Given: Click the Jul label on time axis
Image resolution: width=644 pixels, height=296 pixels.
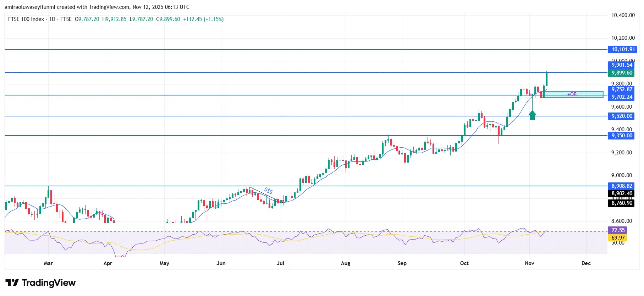Looking at the screenshot, I should pyautogui.click(x=280, y=263).
